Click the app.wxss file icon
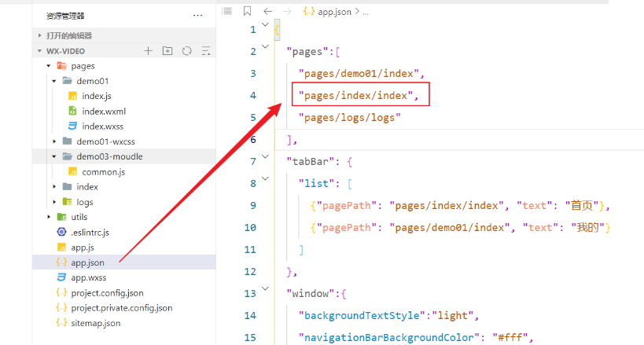Image resolution: width=644 pixels, height=345 pixels. click(x=61, y=277)
